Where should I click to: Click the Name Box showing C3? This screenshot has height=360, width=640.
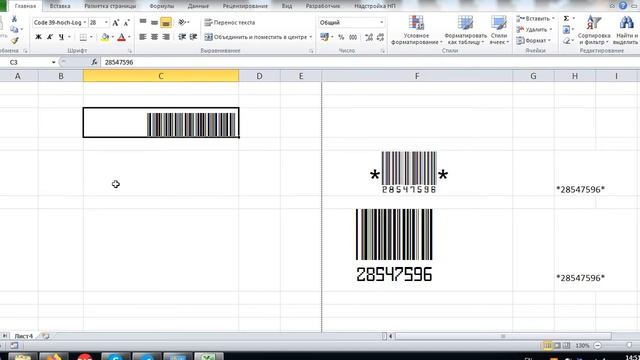(29, 62)
